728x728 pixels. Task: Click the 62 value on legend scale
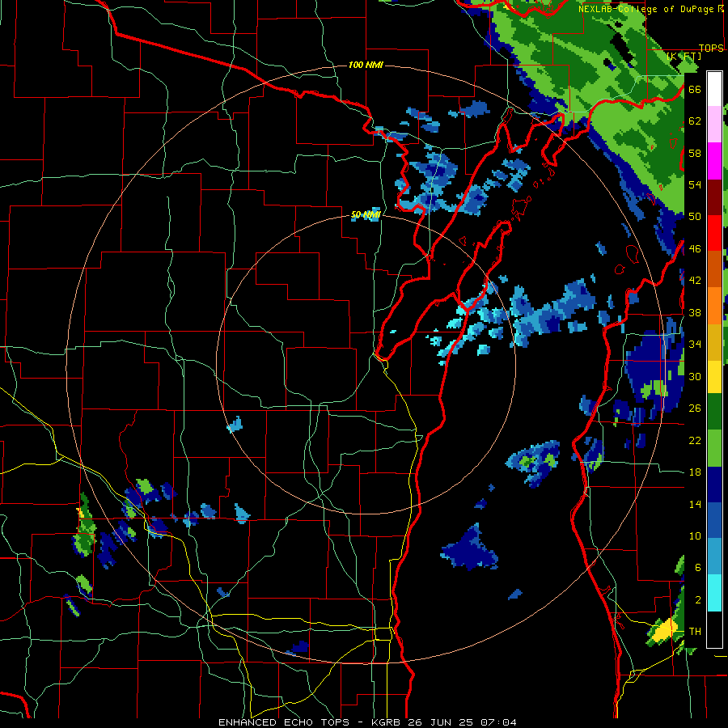pyautogui.click(x=695, y=121)
